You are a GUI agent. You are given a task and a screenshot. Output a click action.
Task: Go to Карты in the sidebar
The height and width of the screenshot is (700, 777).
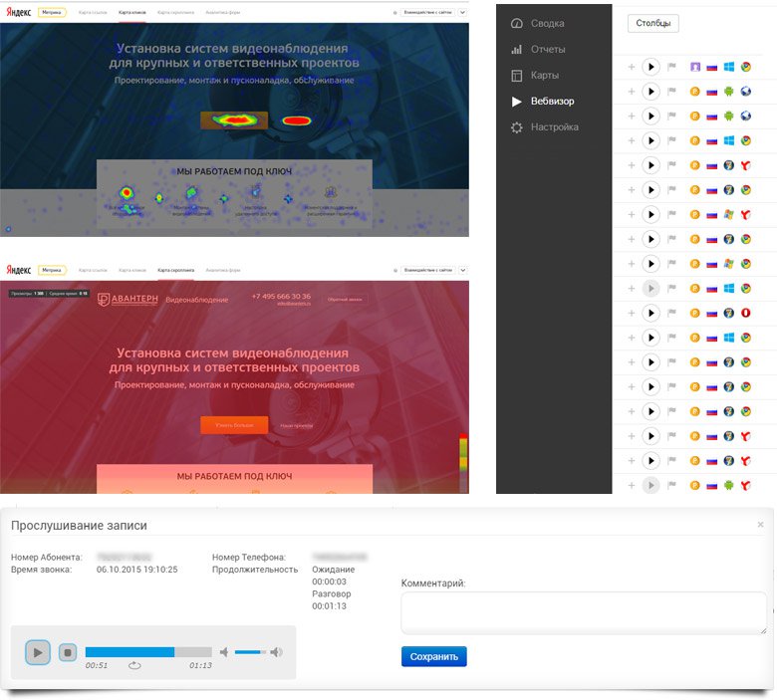coord(544,75)
